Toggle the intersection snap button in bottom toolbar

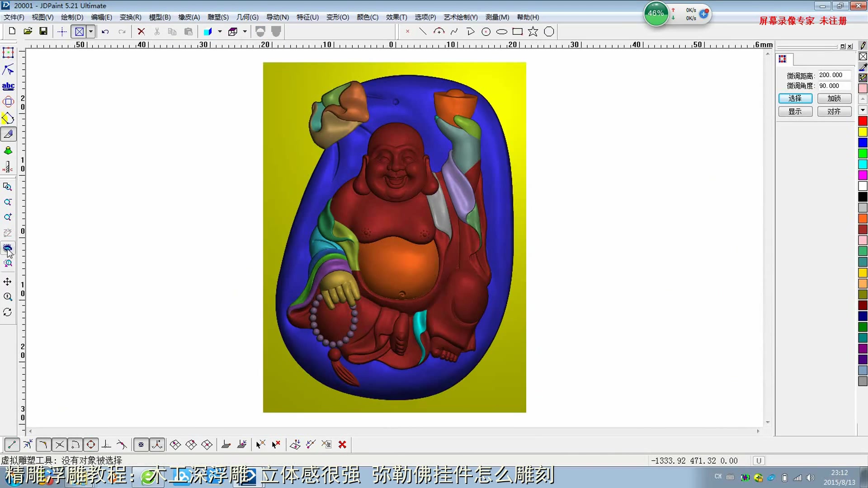(x=59, y=445)
